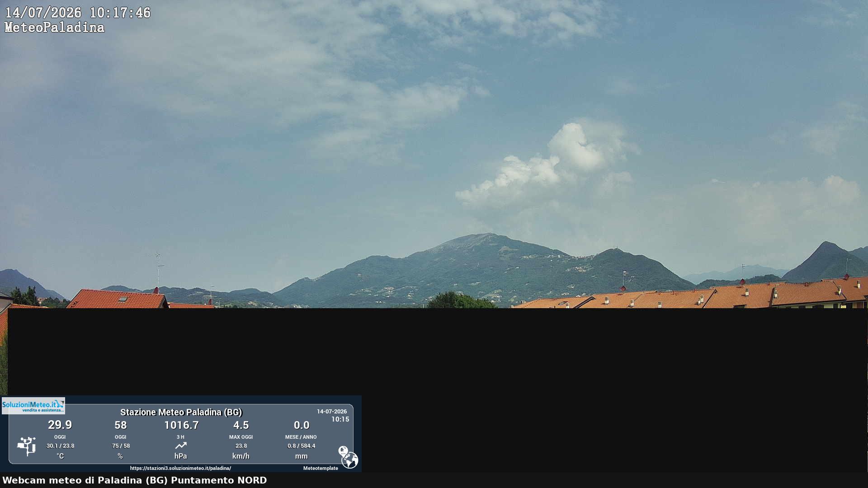The image size is (868, 488).
Task: Click the 29.9 temperature value
Action: [x=60, y=425]
